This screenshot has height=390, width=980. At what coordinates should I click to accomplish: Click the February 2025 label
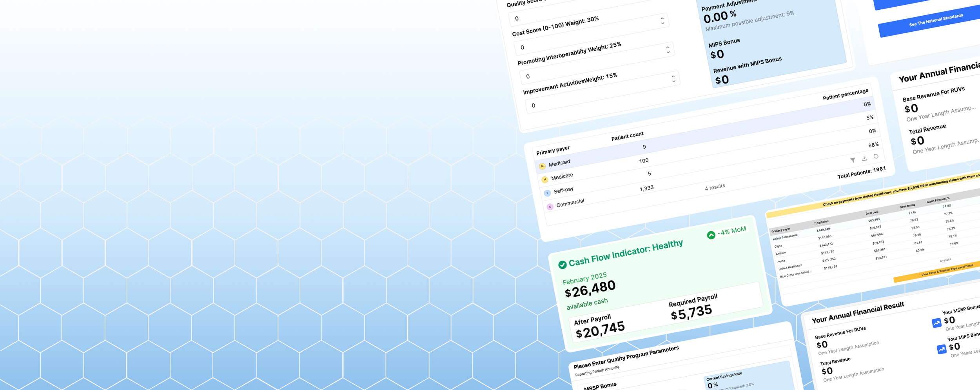tap(584, 279)
